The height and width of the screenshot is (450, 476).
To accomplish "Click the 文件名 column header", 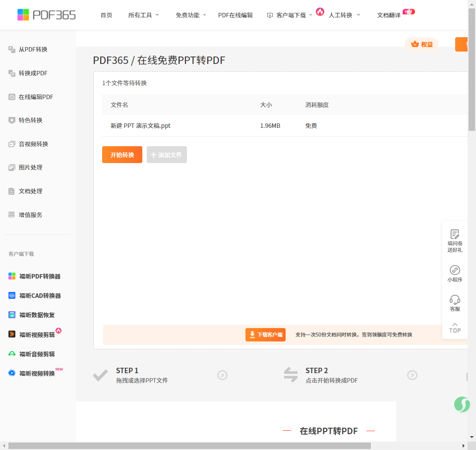I will coord(119,105).
